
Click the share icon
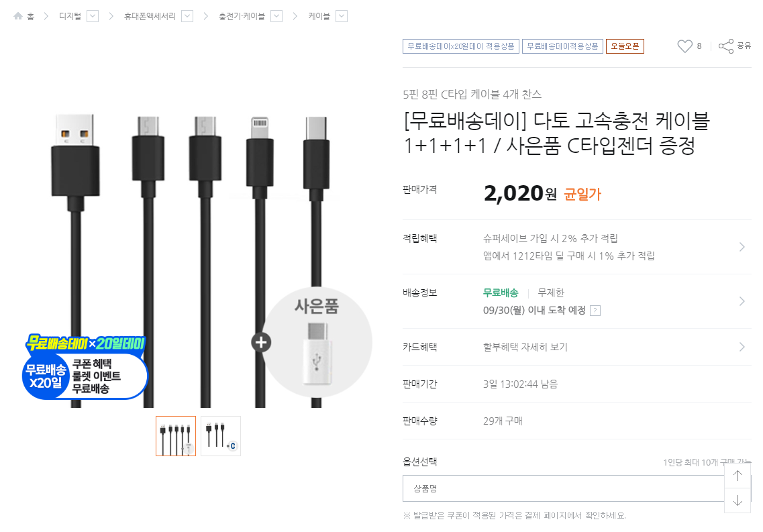pyautogui.click(x=725, y=46)
